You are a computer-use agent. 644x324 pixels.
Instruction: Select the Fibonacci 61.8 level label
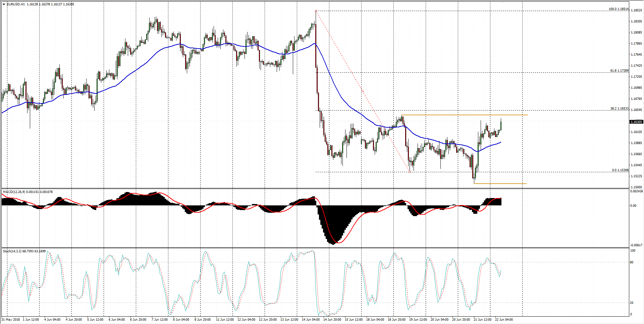619,71
